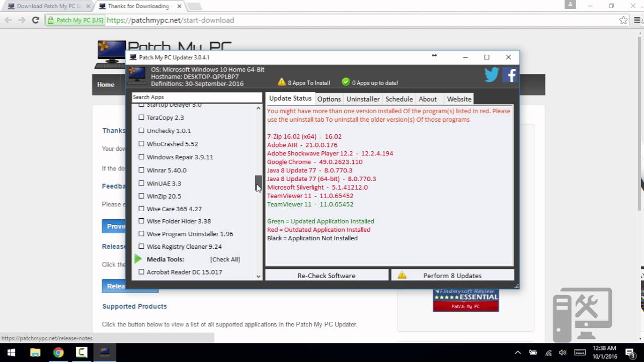644x362 pixels.
Task: Open the Website tab
Action: tap(459, 99)
